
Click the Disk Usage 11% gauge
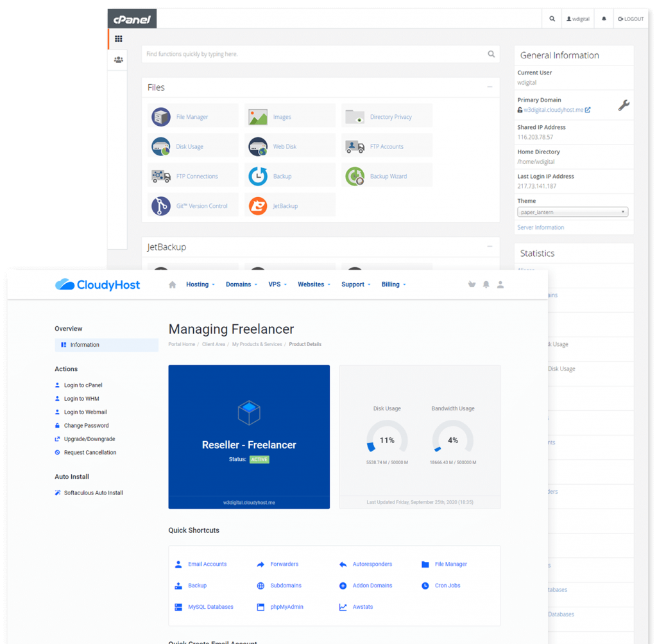pos(387,437)
